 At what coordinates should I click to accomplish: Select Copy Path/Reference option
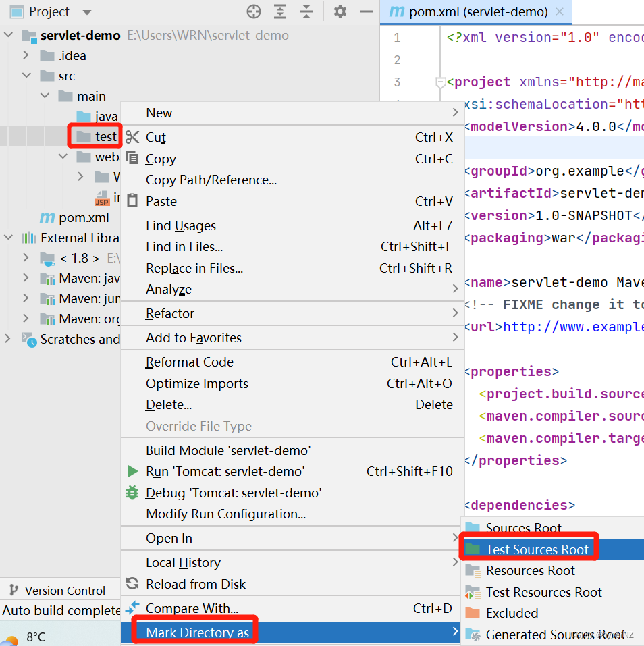[292, 180]
